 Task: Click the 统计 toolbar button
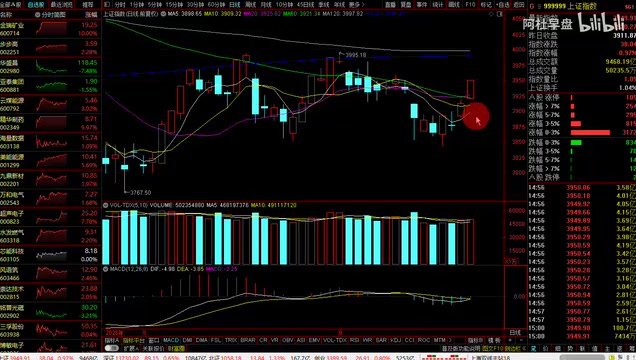click(x=438, y=4)
